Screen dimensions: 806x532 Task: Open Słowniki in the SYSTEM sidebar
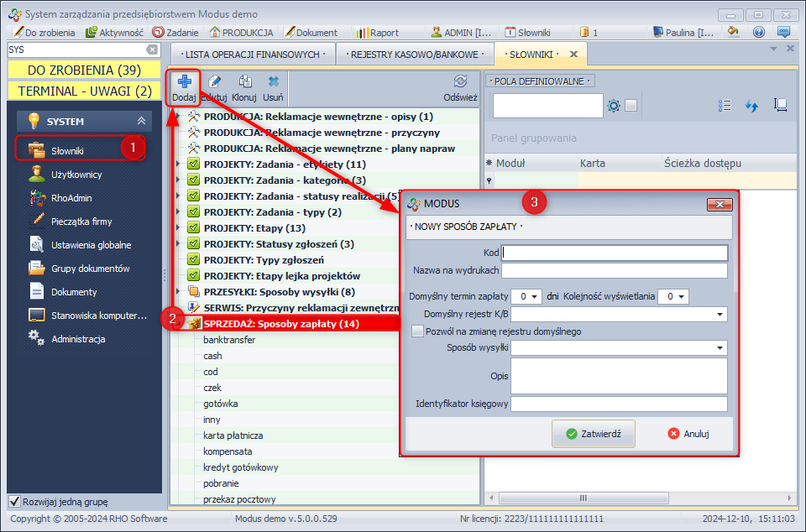tap(67, 151)
